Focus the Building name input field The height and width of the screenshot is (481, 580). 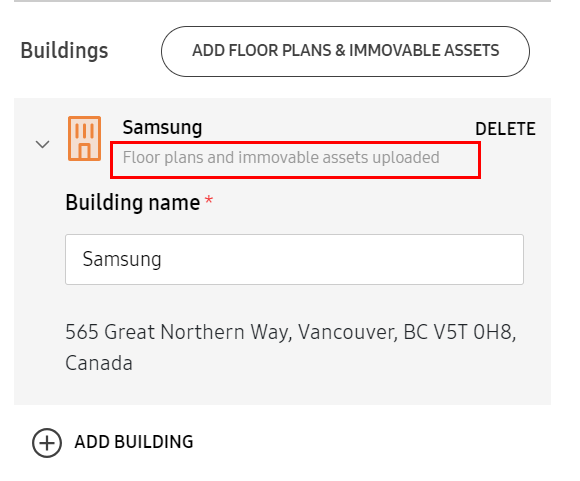294,259
